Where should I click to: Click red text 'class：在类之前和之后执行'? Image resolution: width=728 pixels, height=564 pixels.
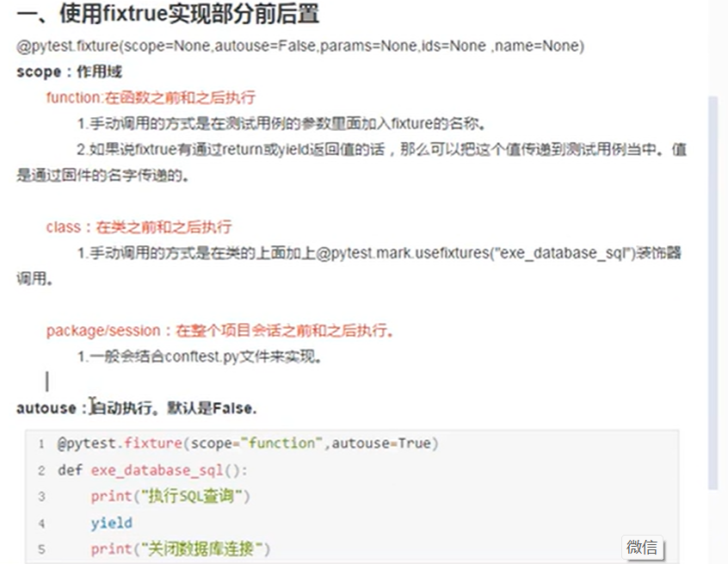click(139, 227)
